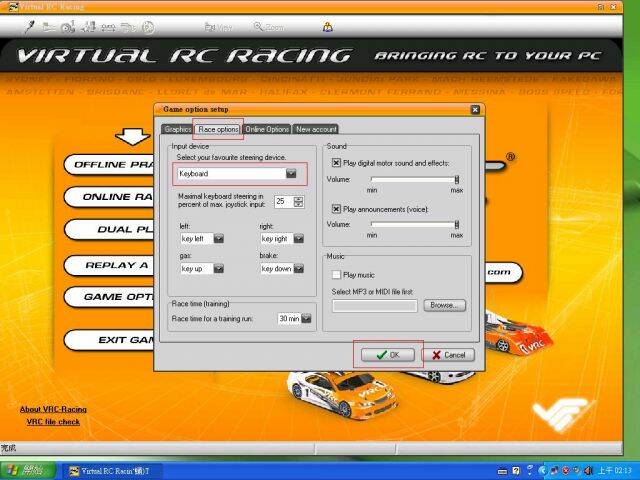Switch to the Graphics tab
Image resolution: width=640 pixels, height=480 pixels.
point(177,129)
